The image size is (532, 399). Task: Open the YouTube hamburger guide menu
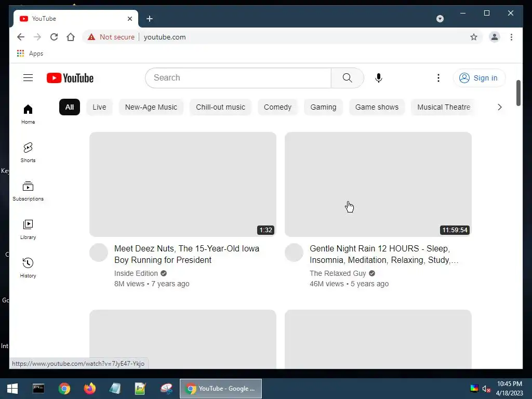click(x=28, y=78)
